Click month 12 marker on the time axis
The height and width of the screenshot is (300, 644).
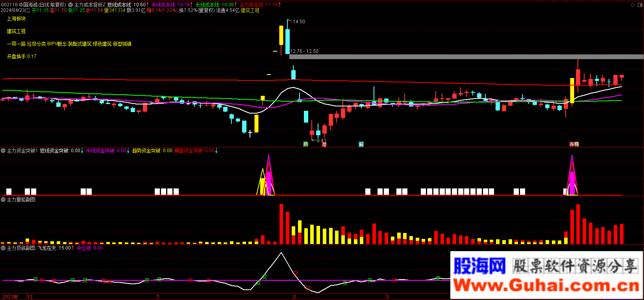point(30,297)
